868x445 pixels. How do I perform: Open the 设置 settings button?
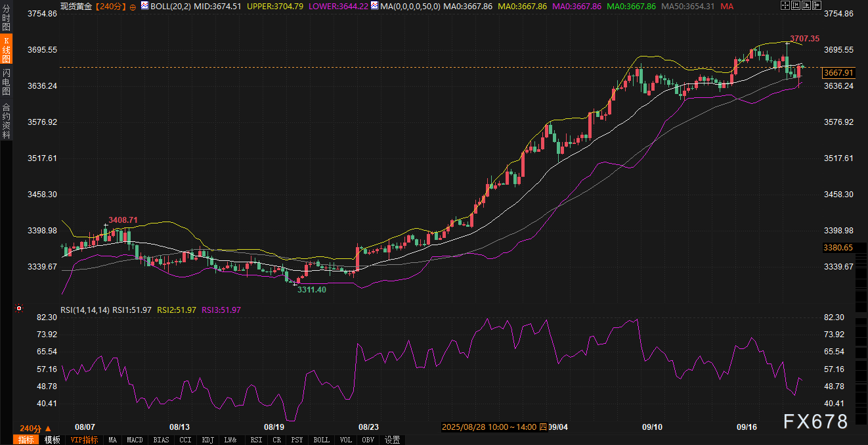pos(393,440)
